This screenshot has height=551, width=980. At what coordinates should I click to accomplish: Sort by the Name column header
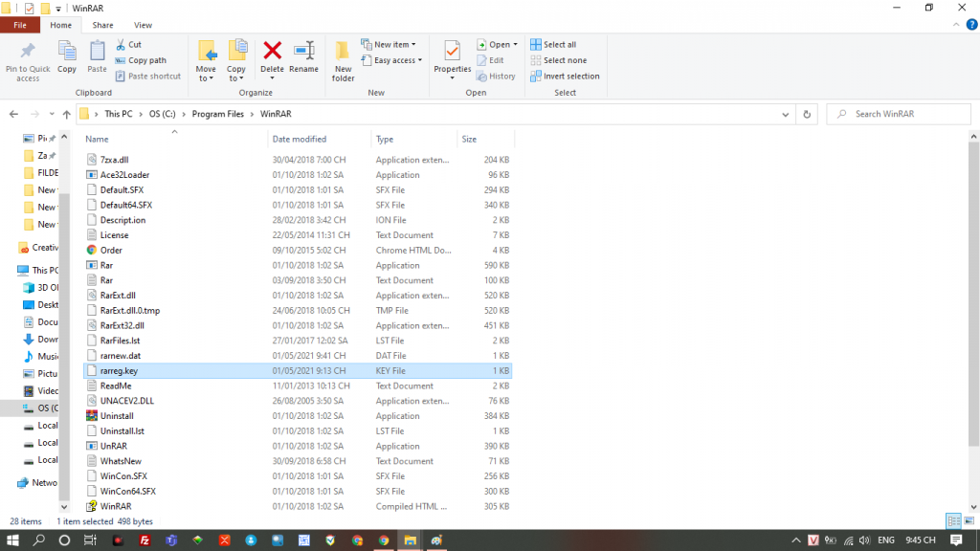coord(97,140)
